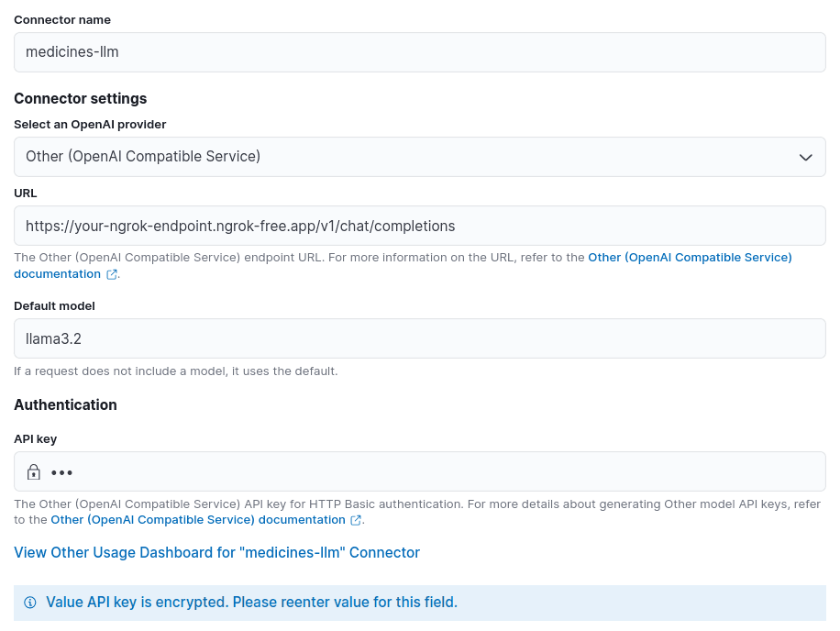
Task: Click the API key entry field
Action: (419, 471)
